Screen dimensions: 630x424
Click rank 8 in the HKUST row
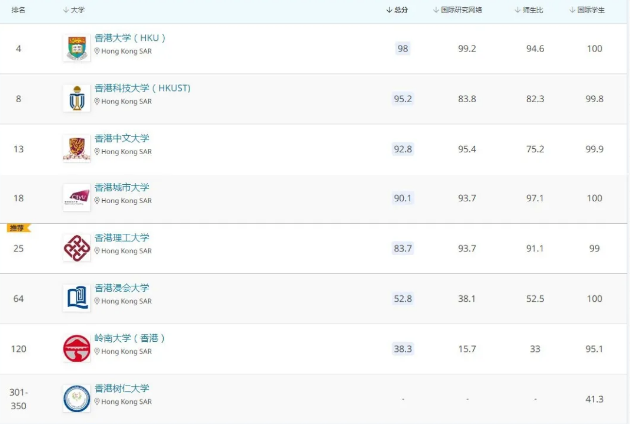(x=18, y=99)
